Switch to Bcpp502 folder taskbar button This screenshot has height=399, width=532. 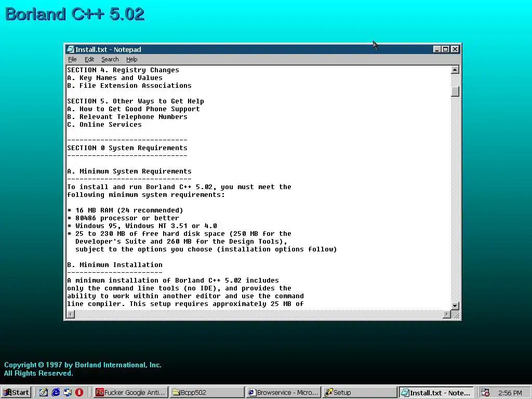tap(207, 393)
